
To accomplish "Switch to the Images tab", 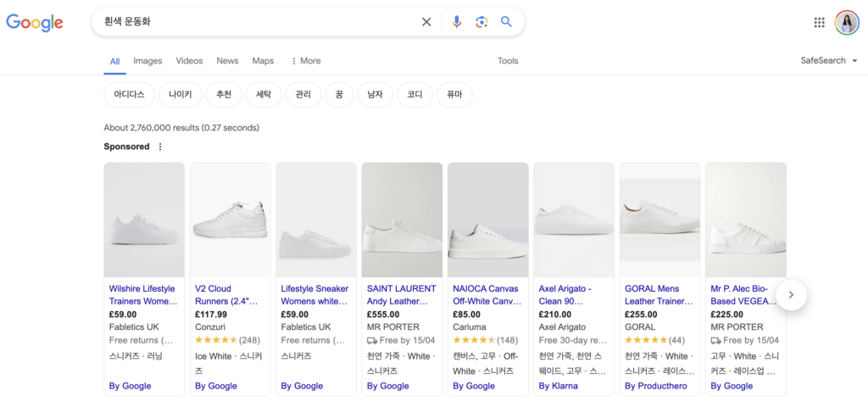I will [x=147, y=61].
